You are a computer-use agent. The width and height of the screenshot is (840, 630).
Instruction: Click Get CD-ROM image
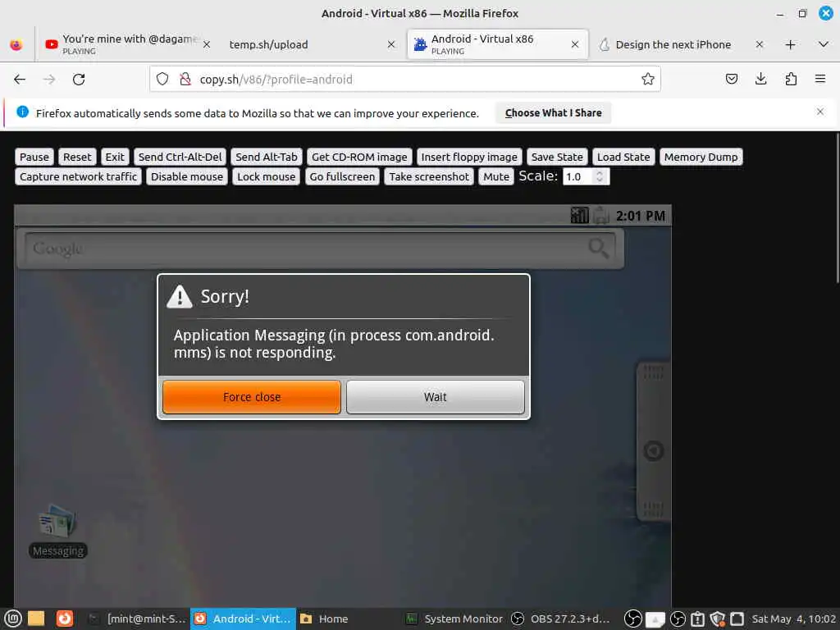click(359, 157)
